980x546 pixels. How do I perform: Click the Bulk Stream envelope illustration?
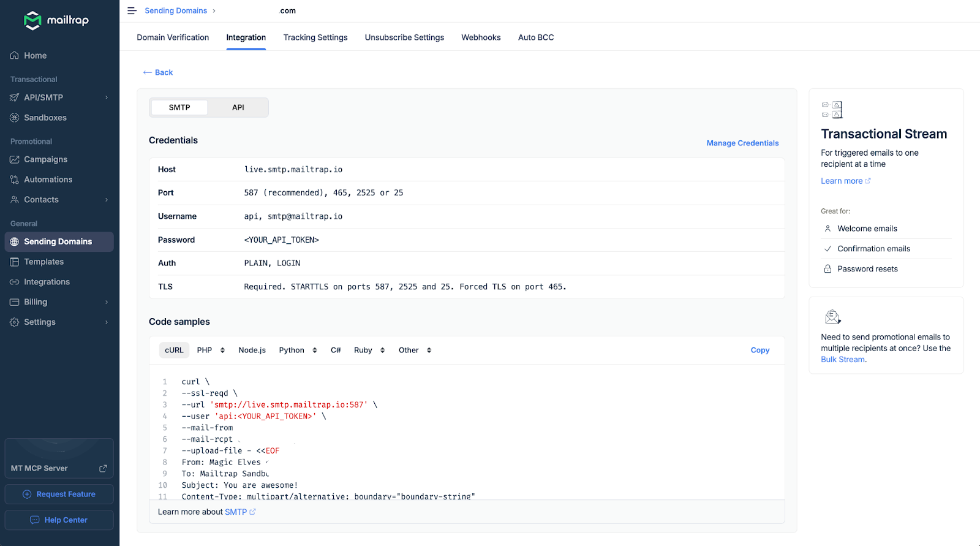[x=832, y=317]
